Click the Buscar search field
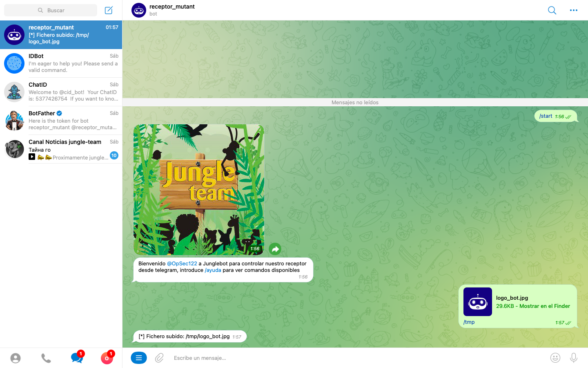Viewport: 588px width, 368px height. (51, 10)
